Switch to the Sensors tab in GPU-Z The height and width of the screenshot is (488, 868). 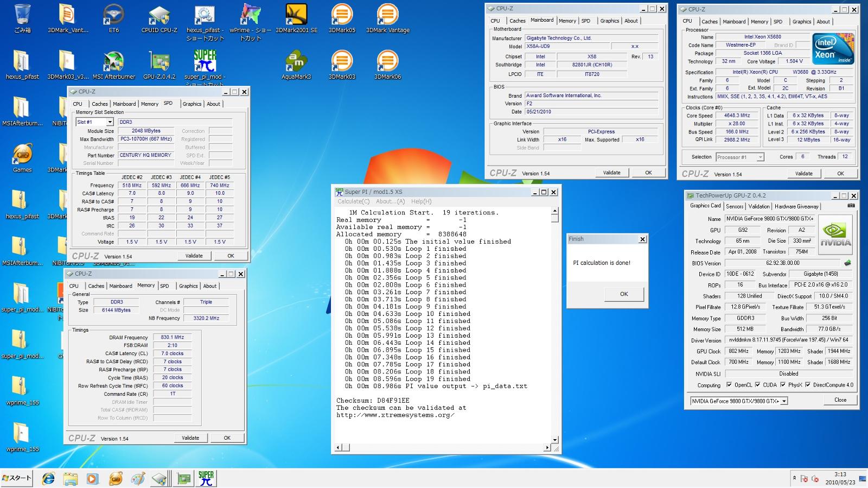[x=735, y=206]
